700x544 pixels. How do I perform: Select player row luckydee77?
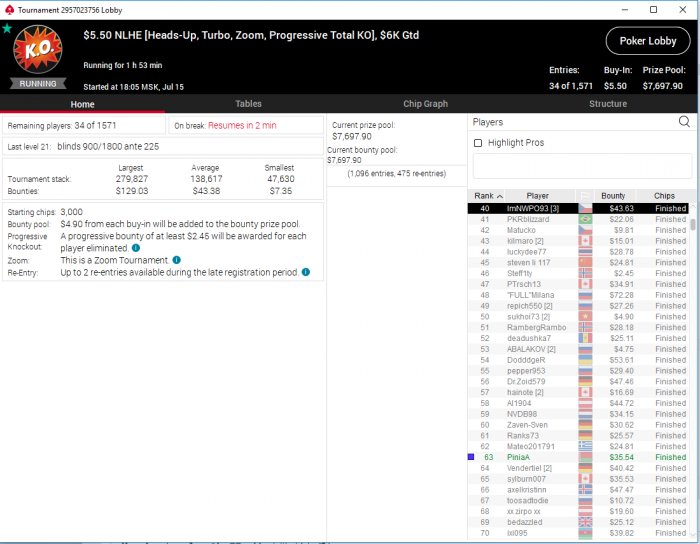click(x=578, y=252)
